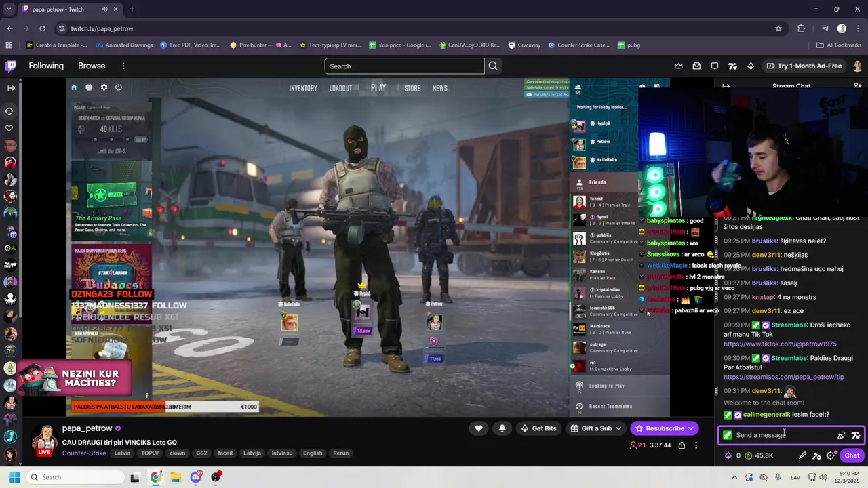This screenshot has height=488, width=868.
Task: Open File Explorer from the taskbar
Action: (176, 477)
